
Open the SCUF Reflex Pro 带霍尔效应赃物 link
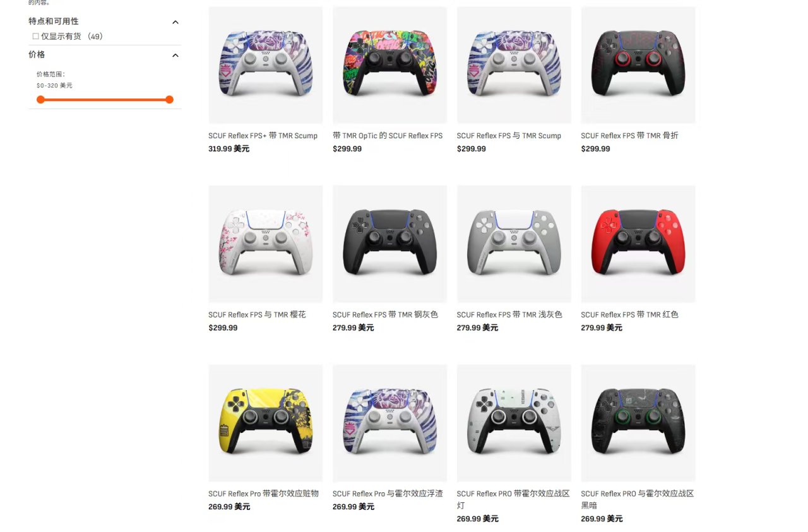pos(263,494)
